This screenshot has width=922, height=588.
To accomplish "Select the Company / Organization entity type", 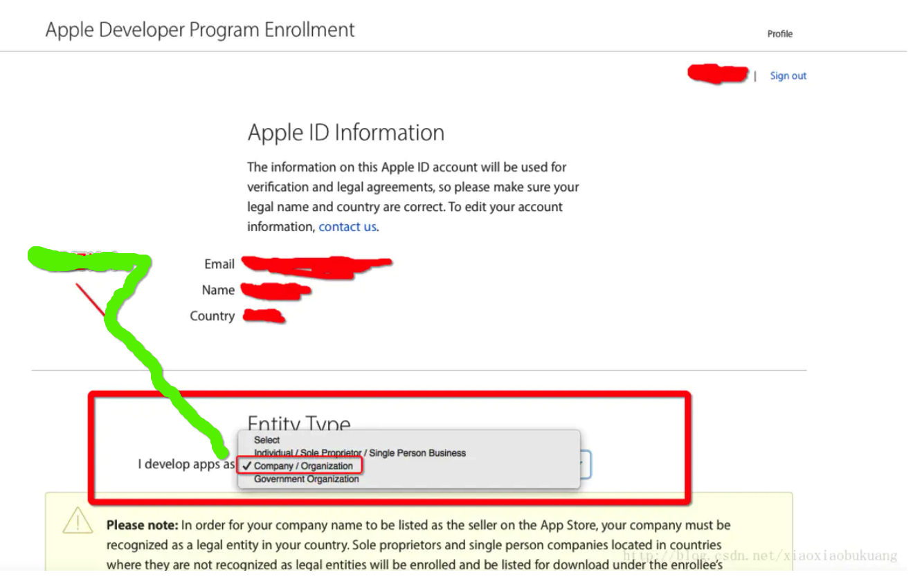I will (x=303, y=466).
